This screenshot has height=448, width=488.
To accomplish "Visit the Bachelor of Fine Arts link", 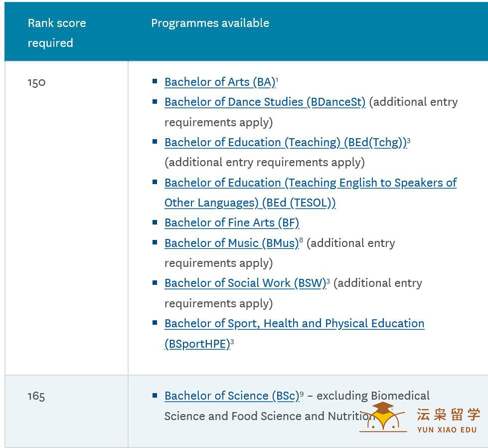I will click(232, 223).
